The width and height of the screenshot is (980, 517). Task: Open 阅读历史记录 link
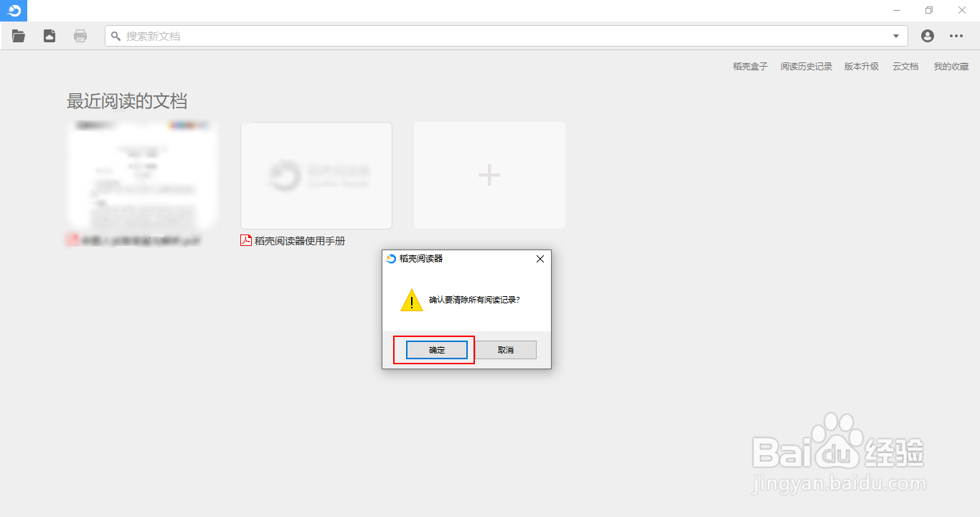(x=806, y=66)
